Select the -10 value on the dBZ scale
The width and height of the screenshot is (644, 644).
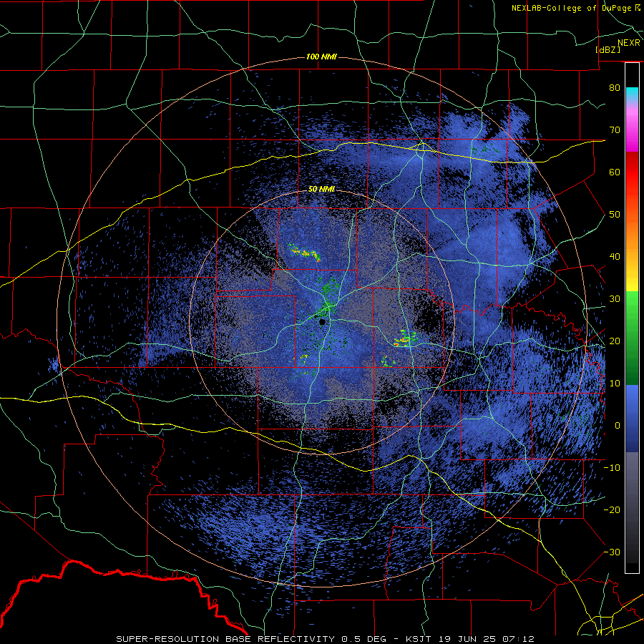(x=612, y=468)
